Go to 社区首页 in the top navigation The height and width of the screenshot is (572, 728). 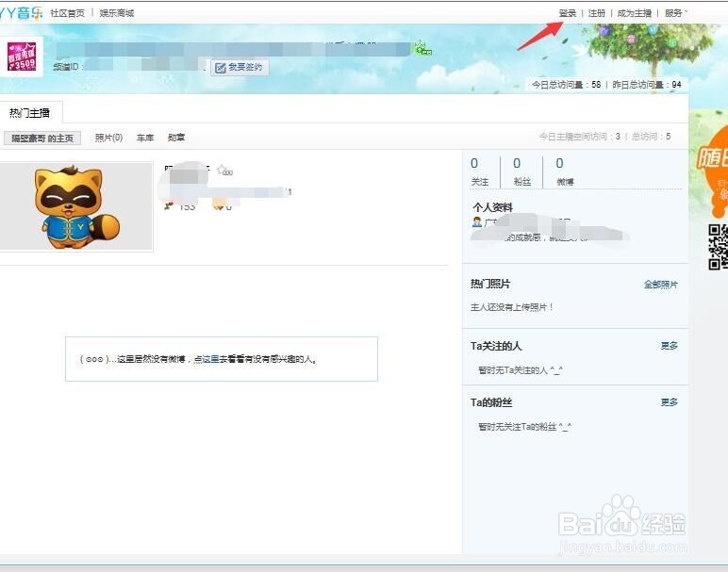click(67, 13)
